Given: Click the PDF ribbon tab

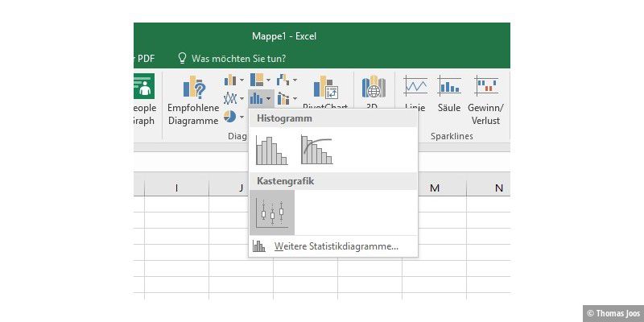Looking at the screenshot, I should pyautogui.click(x=145, y=58).
